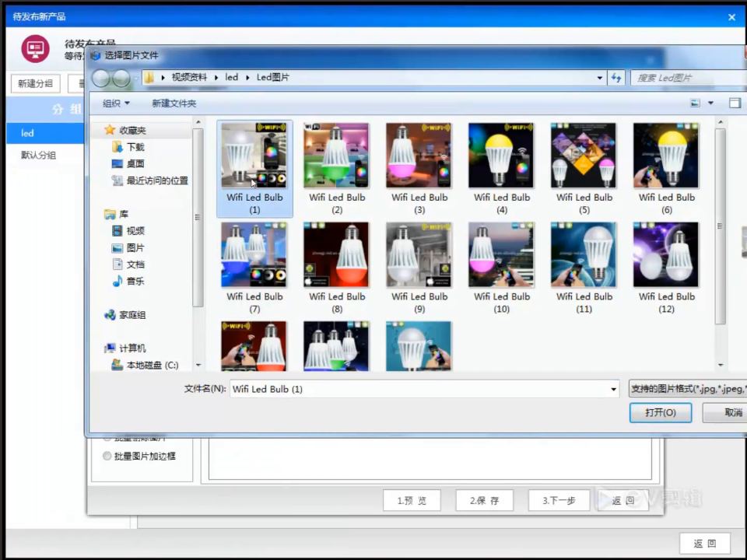Open the 下载 folder in sidebar
This screenshot has height=560, width=747.
click(x=128, y=147)
